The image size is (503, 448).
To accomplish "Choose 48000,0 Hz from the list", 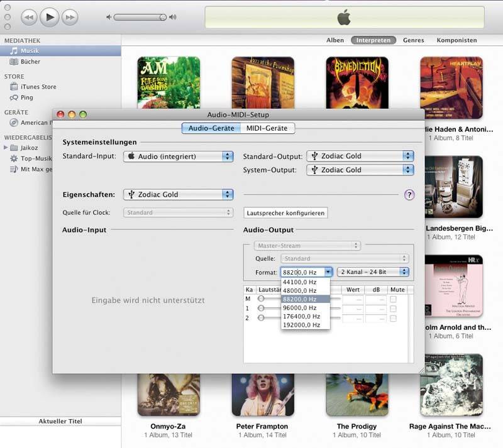I will tap(306, 290).
